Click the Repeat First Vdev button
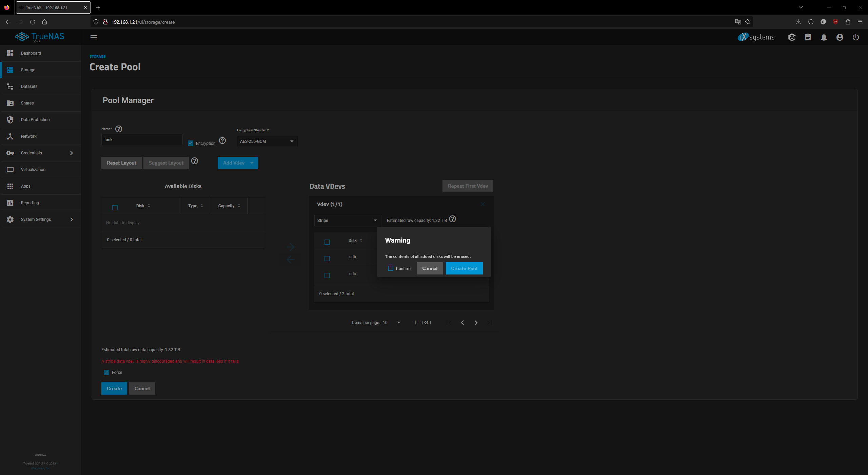868x475 pixels. click(x=468, y=186)
